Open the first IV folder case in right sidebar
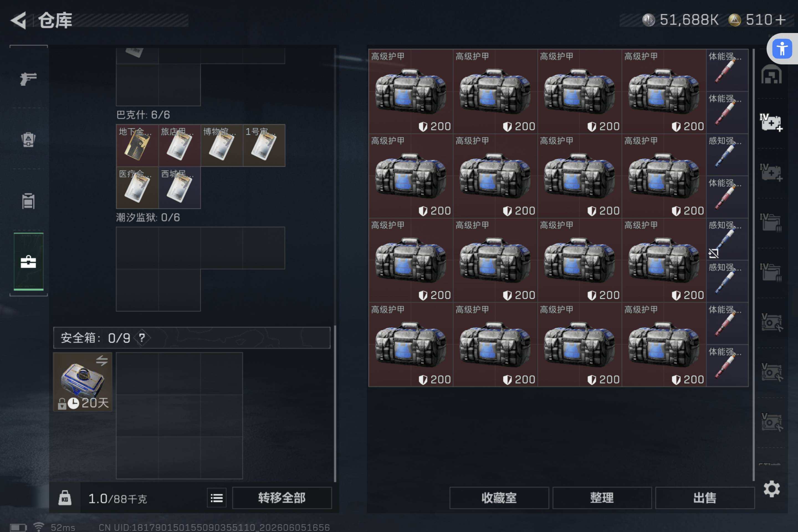798x532 pixels. click(x=771, y=222)
